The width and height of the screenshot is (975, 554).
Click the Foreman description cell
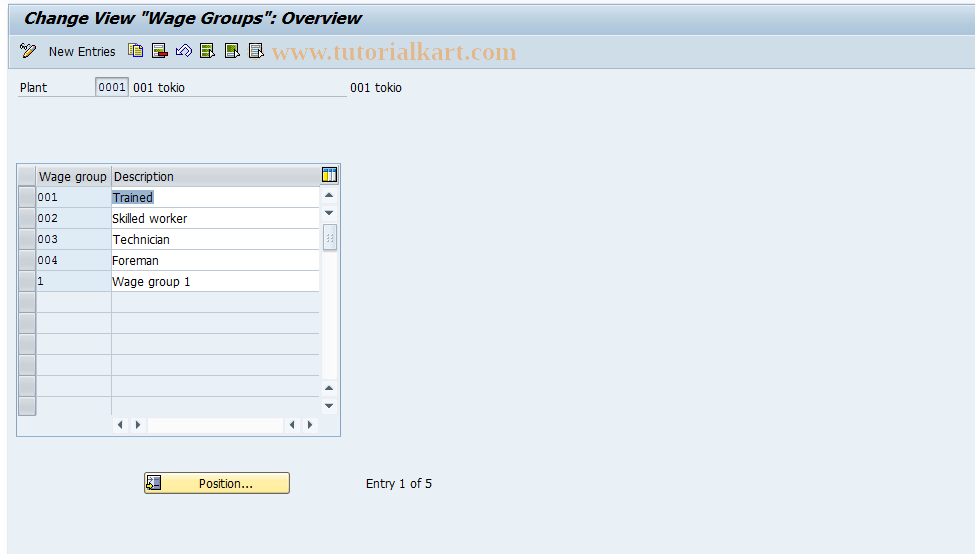(215, 261)
